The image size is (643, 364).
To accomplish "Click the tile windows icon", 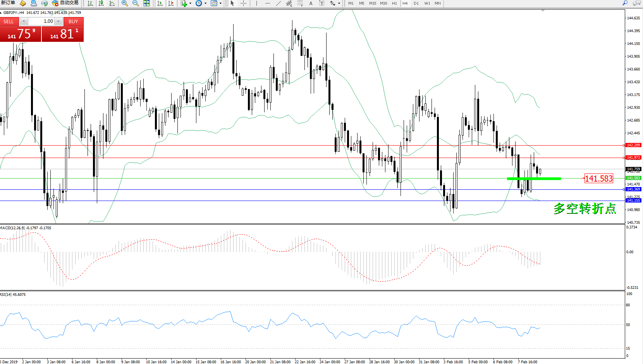I will click(146, 3).
